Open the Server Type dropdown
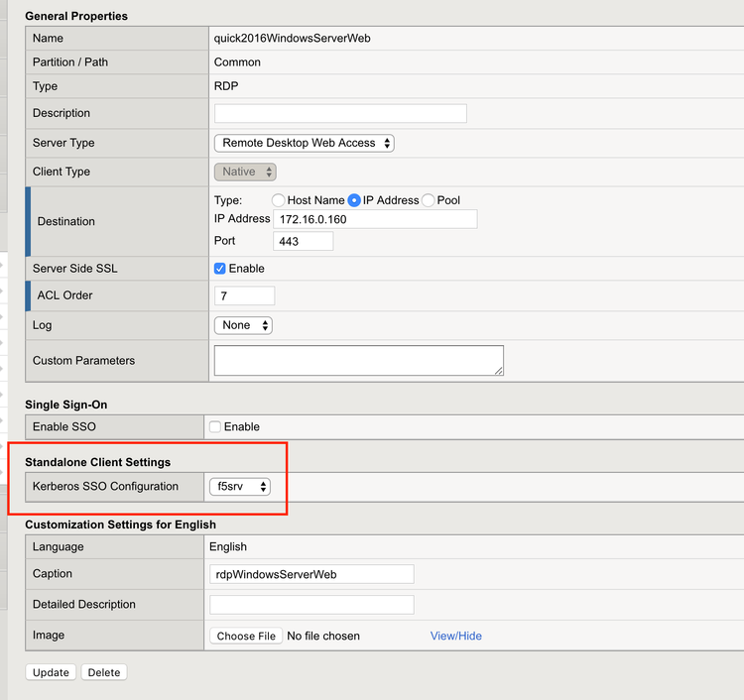The height and width of the screenshot is (700, 744). (x=305, y=143)
